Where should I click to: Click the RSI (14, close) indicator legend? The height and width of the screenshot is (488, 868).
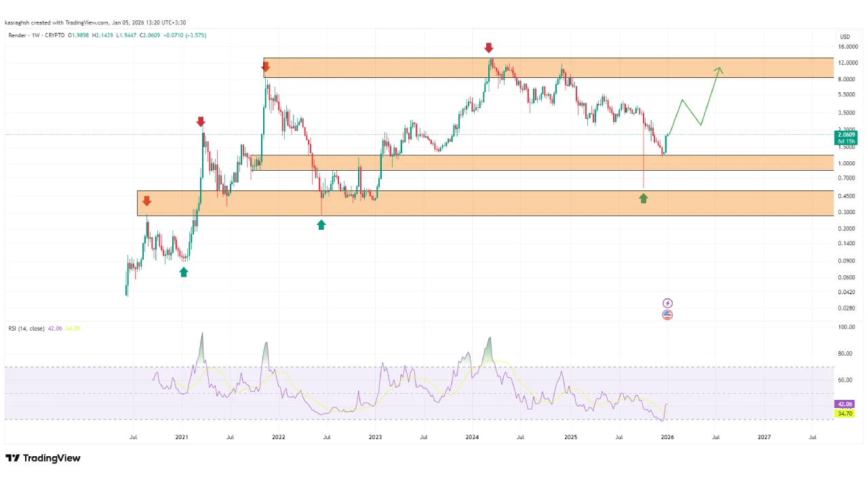tap(26, 329)
